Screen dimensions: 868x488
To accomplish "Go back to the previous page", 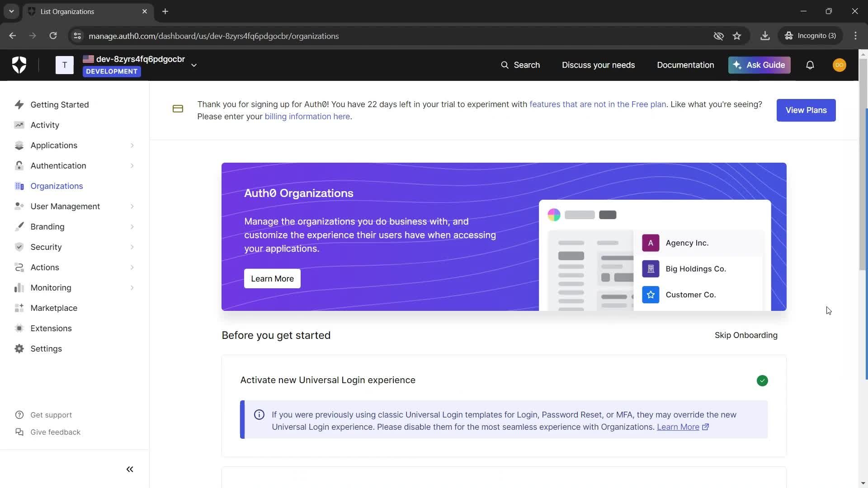I will pyautogui.click(x=13, y=36).
